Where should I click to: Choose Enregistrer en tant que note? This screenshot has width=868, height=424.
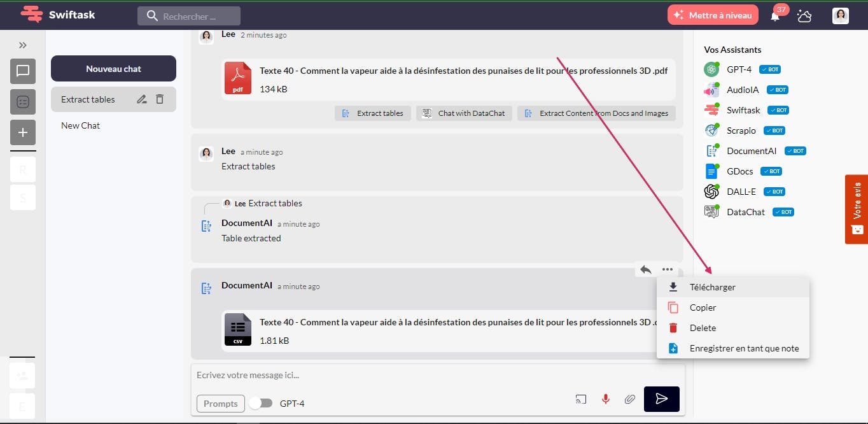(x=733, y=348)
